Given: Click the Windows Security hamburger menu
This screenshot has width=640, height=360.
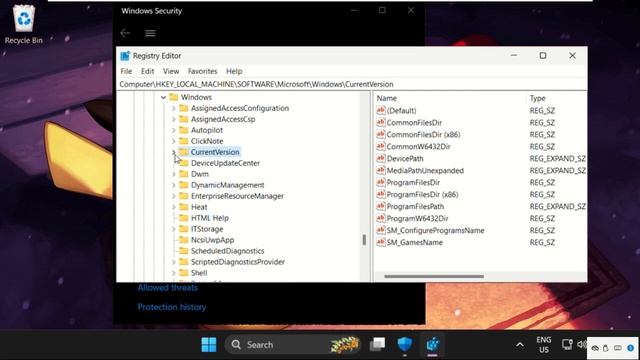Looking at the screenshot, I should point(150,33).
